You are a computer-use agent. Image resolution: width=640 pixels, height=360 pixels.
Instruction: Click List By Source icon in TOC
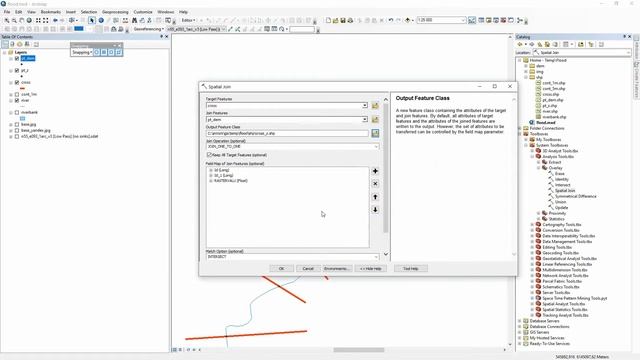tap(12, 44)
